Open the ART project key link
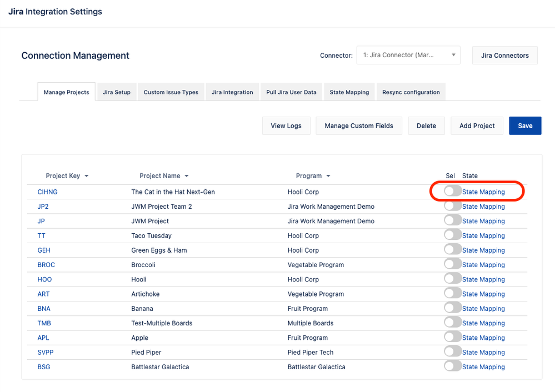The height and width of the screenshot is (392, 555). point(43,294)
